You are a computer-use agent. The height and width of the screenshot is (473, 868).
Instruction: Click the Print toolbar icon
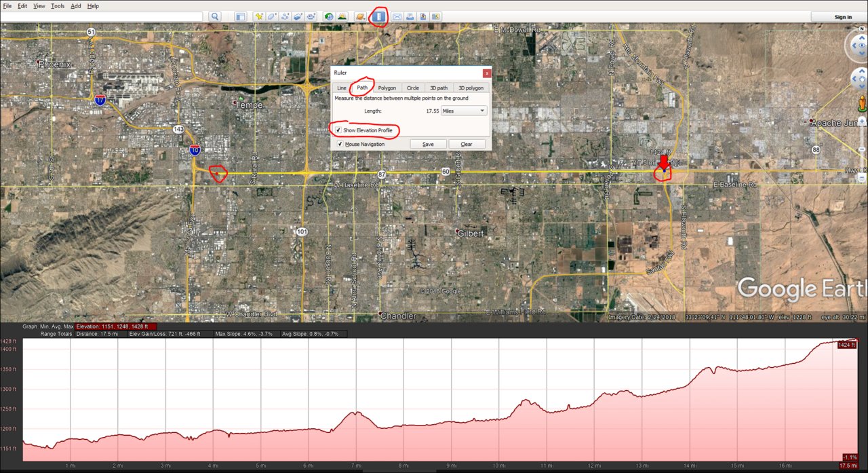410,16
